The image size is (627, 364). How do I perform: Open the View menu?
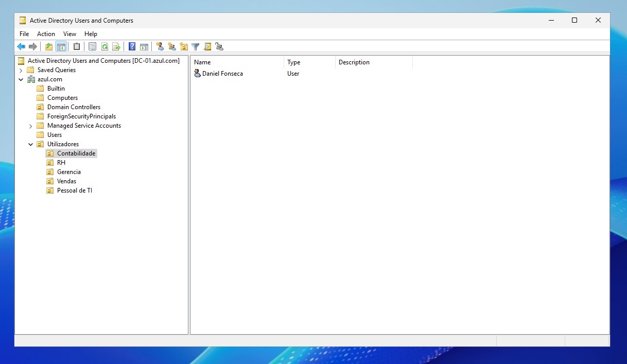69,34
